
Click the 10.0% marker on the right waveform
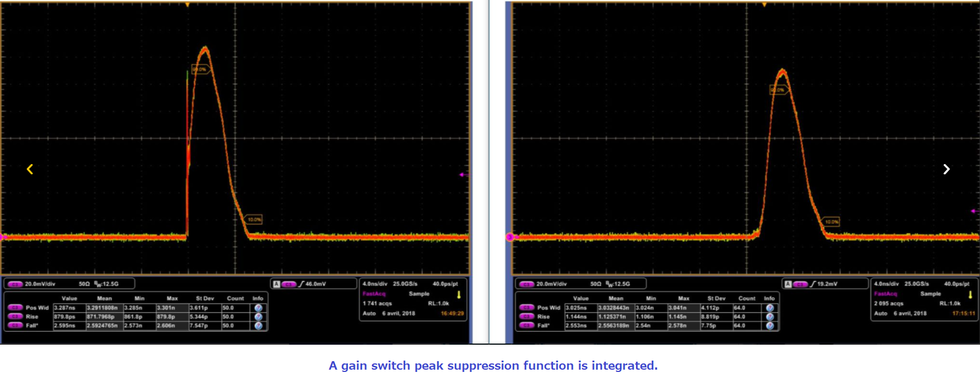point(831,222)
